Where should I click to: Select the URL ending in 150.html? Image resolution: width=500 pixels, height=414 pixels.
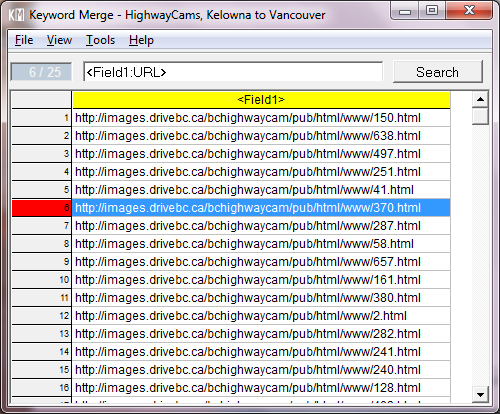[x=261, y=118]
